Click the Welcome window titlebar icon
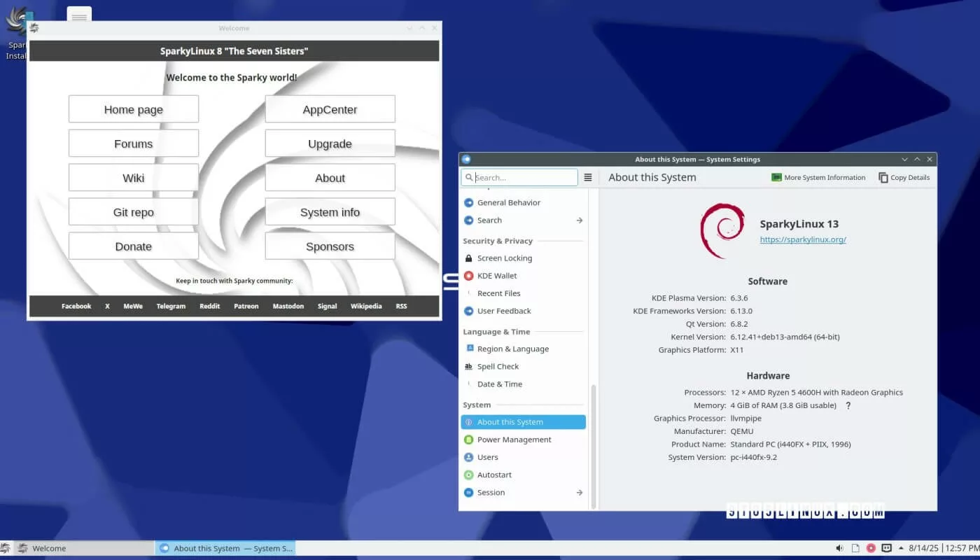Image resolution: width=980 pixels, height=560 pixels. (34, 28)
